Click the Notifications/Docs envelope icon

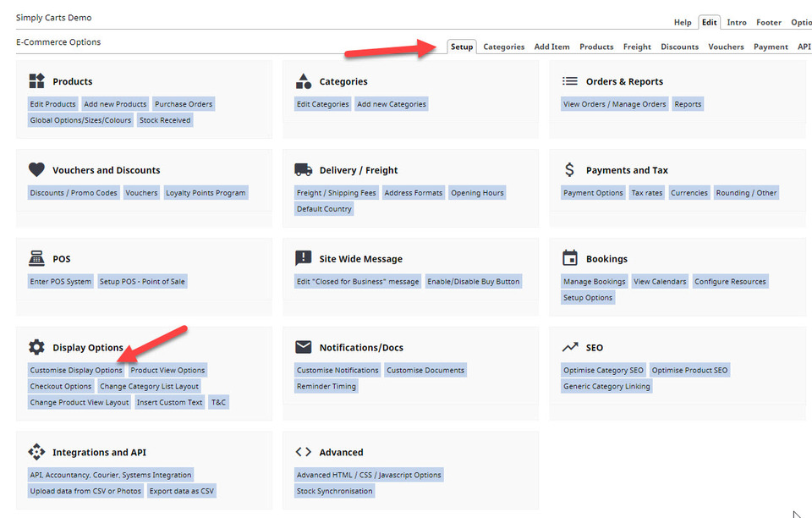tap(304, 346)
